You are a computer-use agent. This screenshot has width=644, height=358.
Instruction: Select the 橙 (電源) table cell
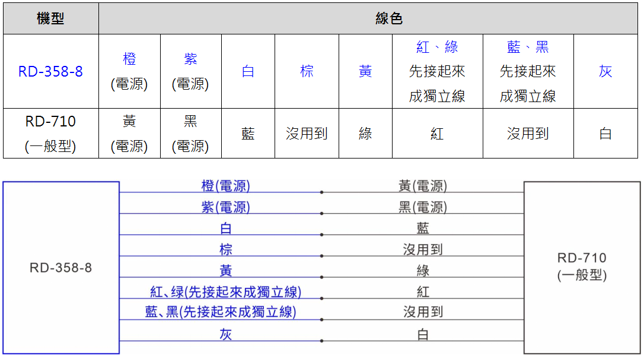pyautogui.click(x=129, y=71)
